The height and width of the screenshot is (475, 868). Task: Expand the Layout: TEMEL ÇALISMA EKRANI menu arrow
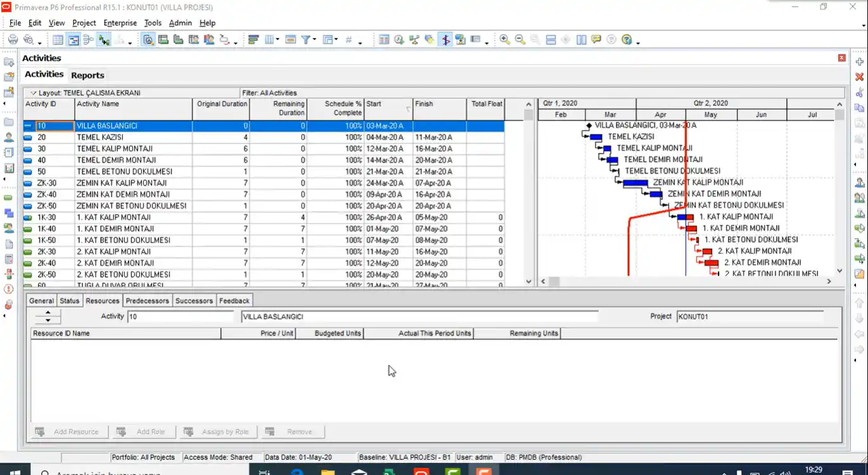tap(34, 93)
